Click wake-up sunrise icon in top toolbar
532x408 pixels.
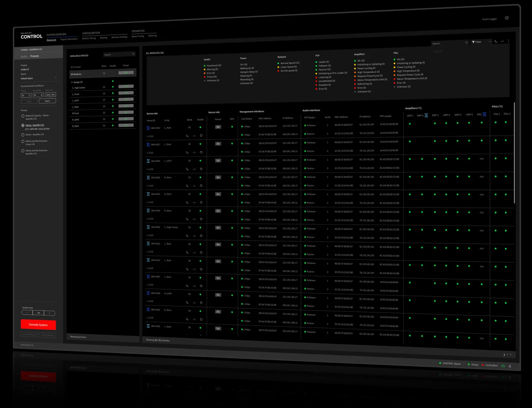pyautogui.click(x=502, y=41)
